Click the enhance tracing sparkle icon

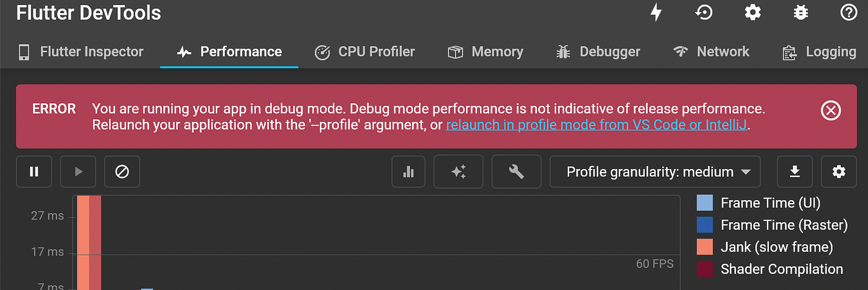pos(459,171)
